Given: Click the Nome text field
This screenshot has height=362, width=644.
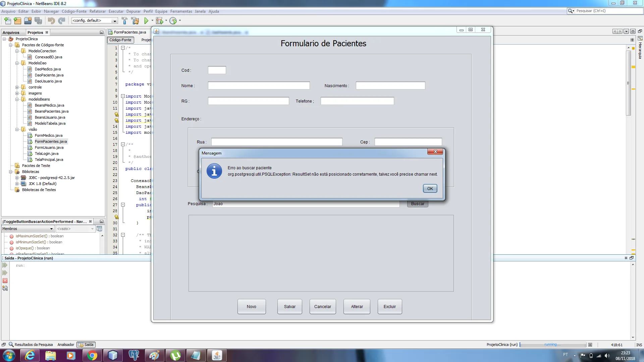Looking at the screenshot, I should click(259, 86).
